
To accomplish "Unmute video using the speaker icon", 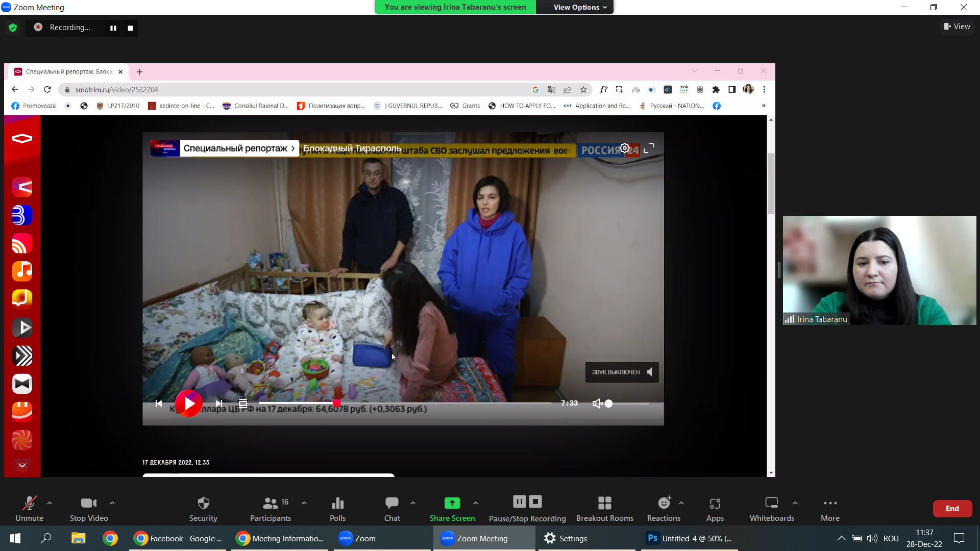I will tap(597, 404).
